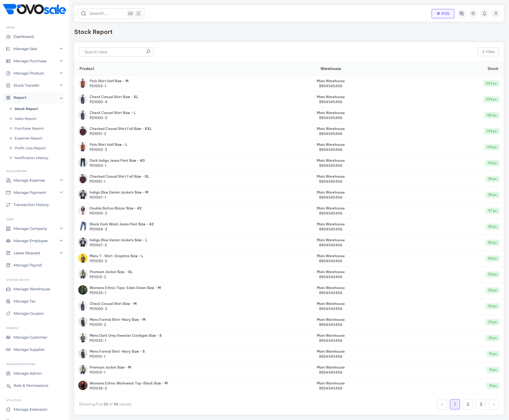Click the Dashboard sidebar icon
The width and height of the screenshot is (509, 420).
click(8, 37)
